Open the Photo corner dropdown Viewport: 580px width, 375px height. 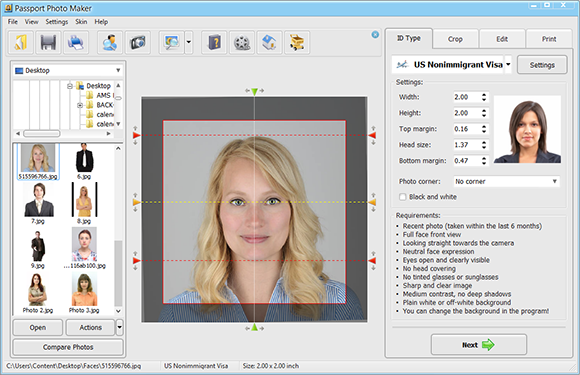coord(506,181)
